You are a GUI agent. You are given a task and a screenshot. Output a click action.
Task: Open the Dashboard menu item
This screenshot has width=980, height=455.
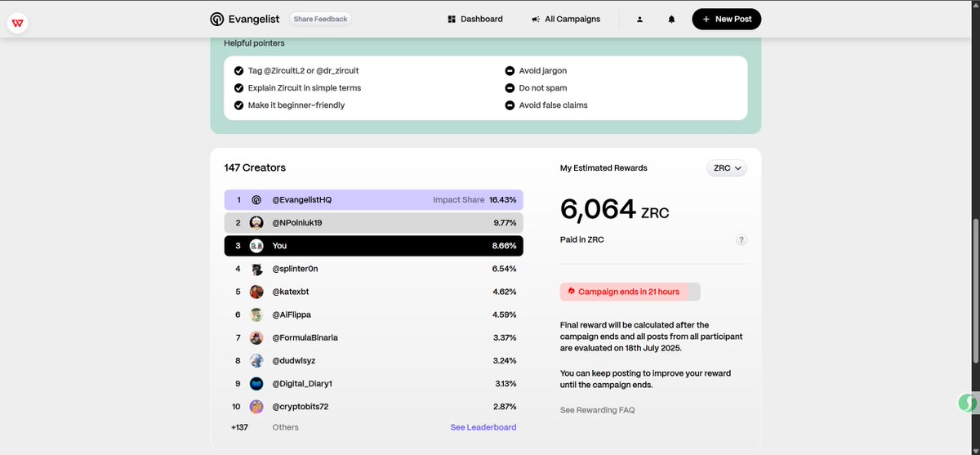[475, 19]
